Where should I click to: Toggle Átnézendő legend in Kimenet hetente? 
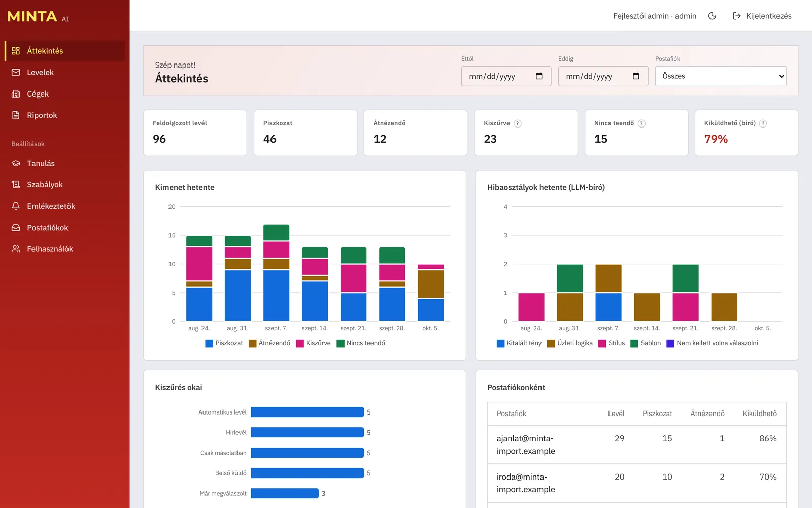pos(269,343)
